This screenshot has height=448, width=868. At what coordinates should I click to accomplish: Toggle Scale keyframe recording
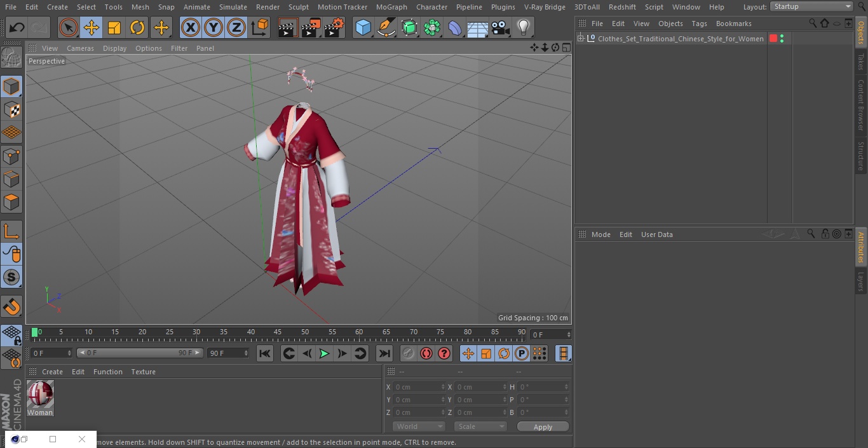[x=486, y=353]
